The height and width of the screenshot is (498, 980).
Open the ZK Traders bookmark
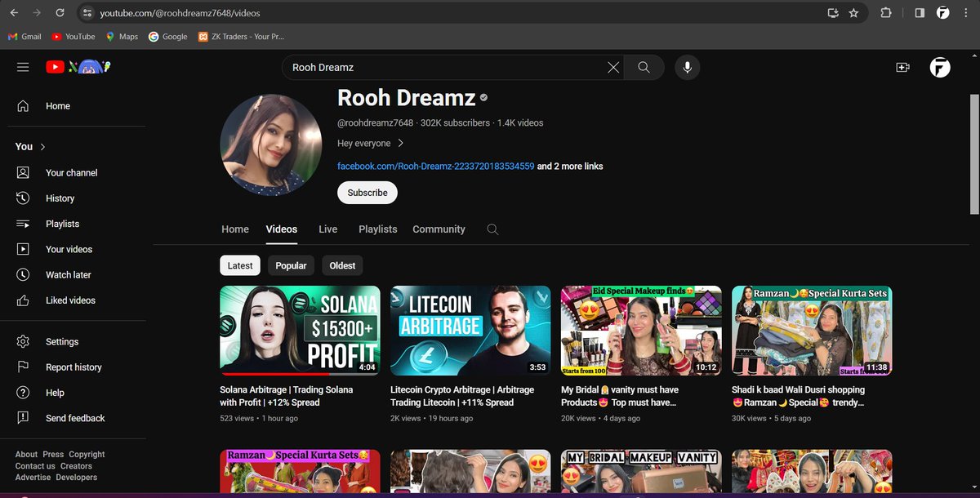tap(241, 36)
